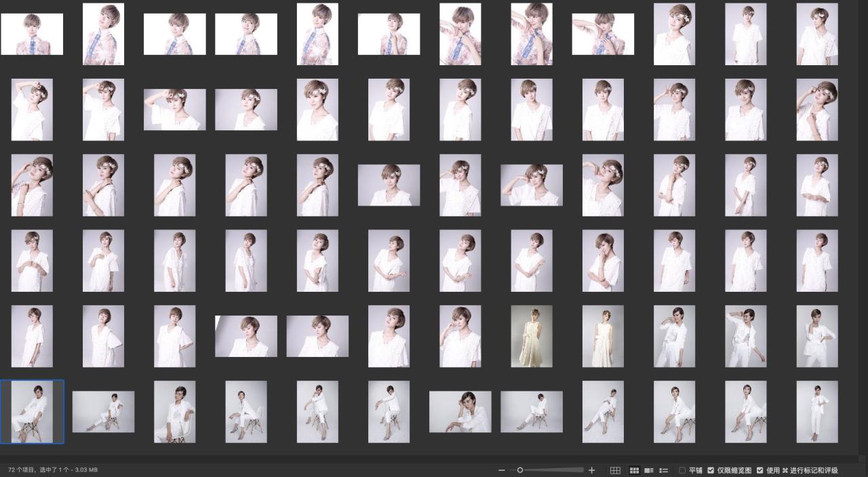
Task: Select the first thumbnail in the top row
Action: click(x=32, y=34)
